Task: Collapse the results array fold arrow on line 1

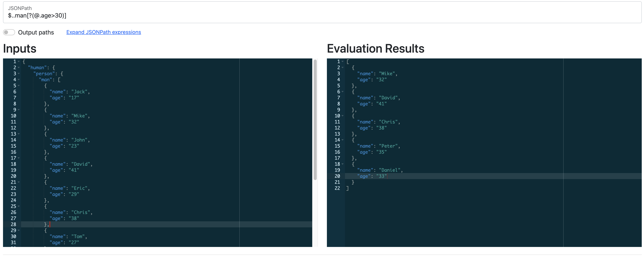Action: tap(343, 62)
